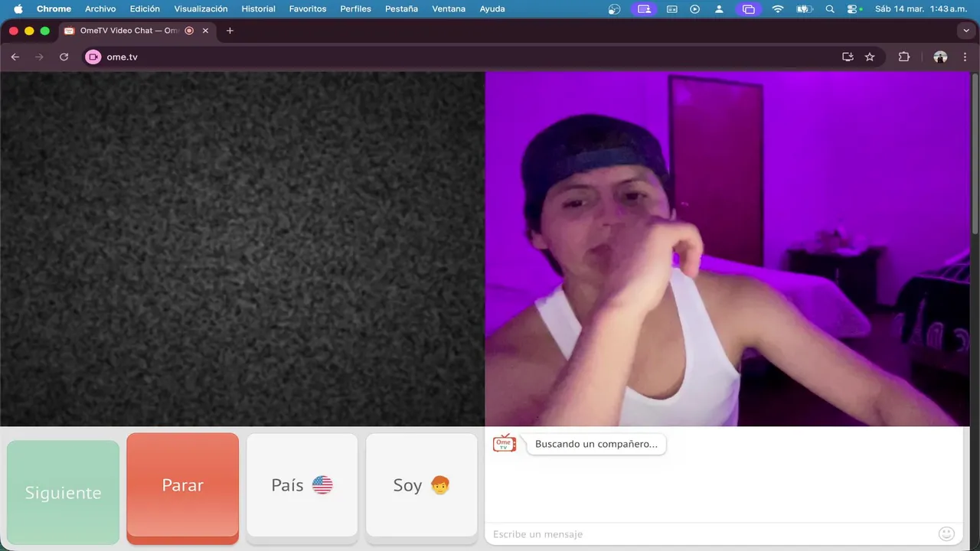Click the static partner video panel
The height and width of the screenshot is (551, 980).
tap(242, 249)
